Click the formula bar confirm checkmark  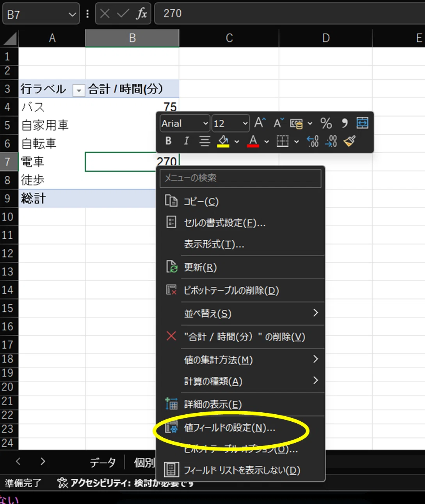tap(123, 14)
